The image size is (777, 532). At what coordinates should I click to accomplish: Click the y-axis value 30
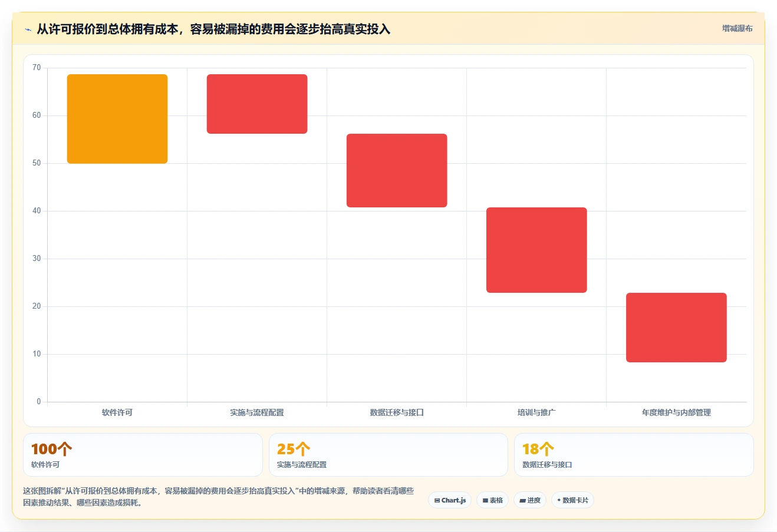pyautogui.click(x=37, y=259)
